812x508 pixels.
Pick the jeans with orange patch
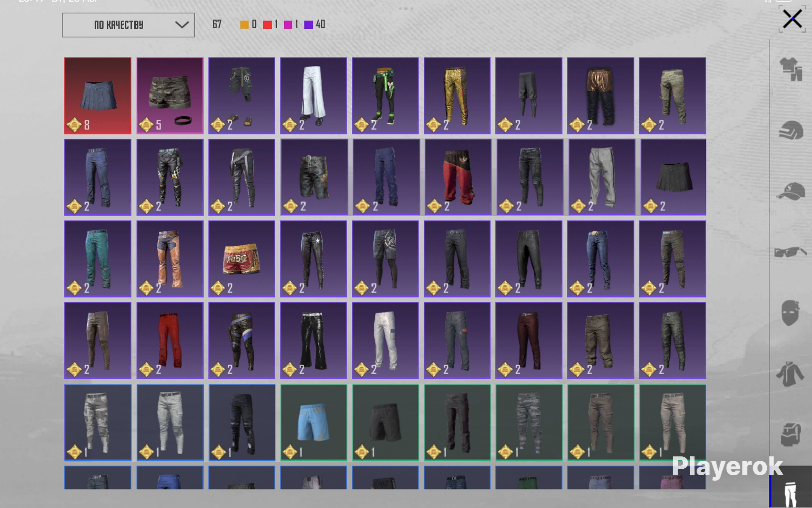(457, 340)
